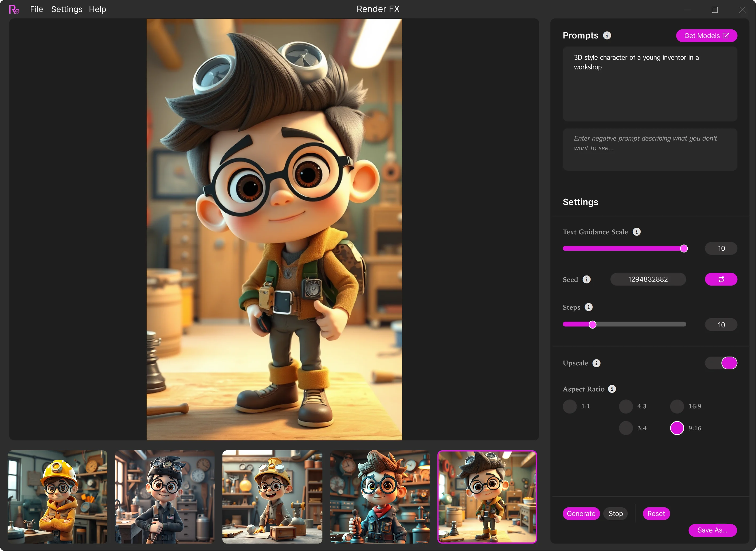Click the Render FX logo icon
Image resolution: width=756 pixels, height=551 pixels.
coord(14,9)
